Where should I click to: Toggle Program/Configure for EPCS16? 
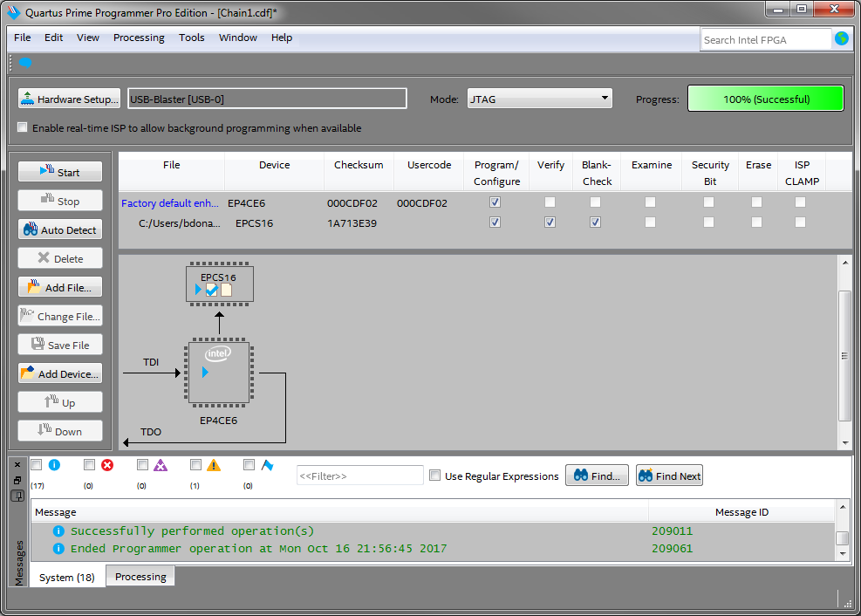click(495, 222)
